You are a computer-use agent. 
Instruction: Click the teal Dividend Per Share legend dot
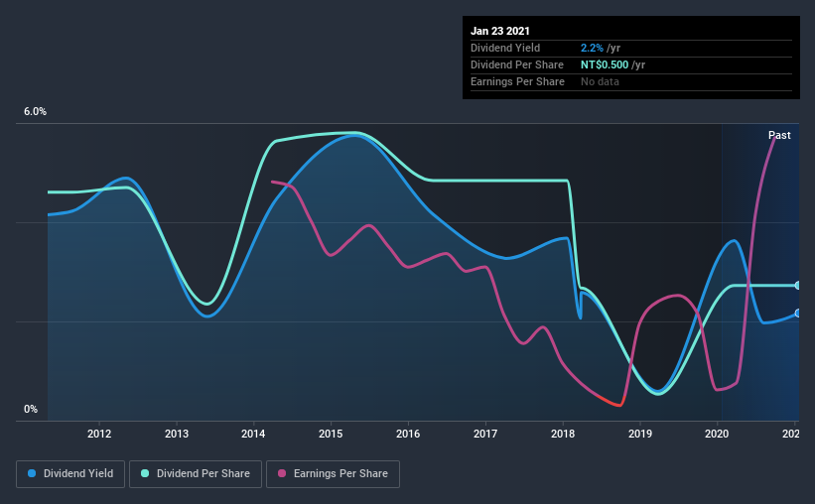[x=145, y=473]
